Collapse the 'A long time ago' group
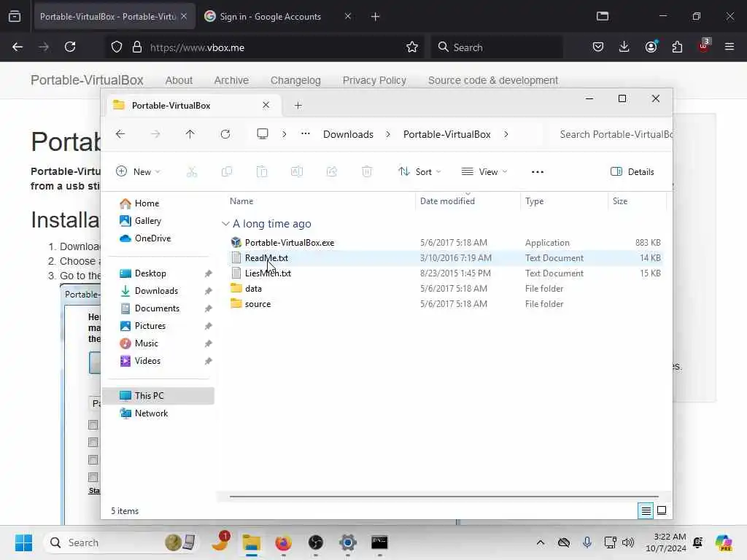Image resolution: width=747 pixels, height=560 pixels. point(225,224)
